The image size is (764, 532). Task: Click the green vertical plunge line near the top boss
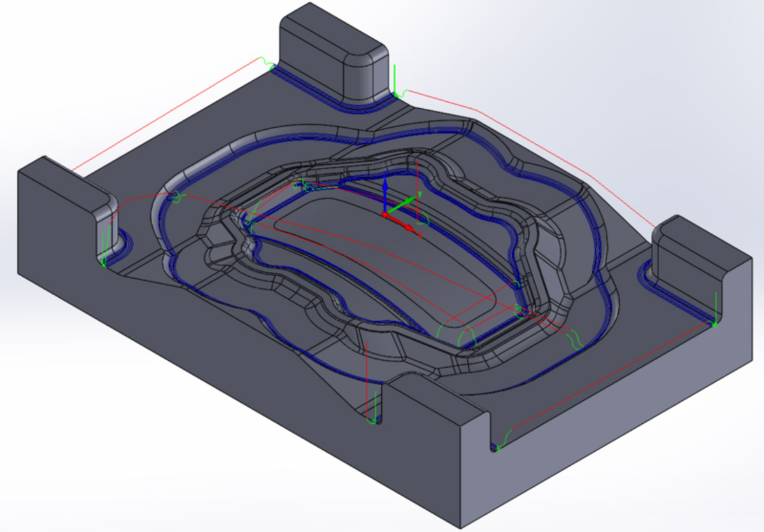pos(395,80)
